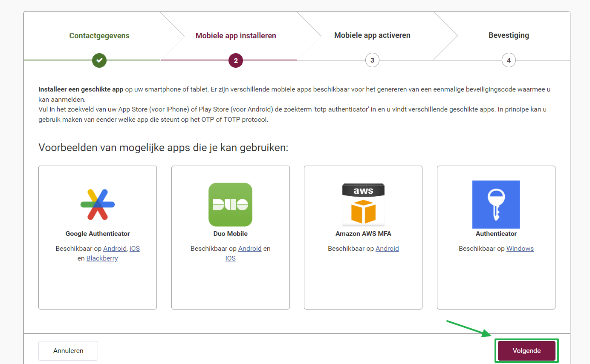Open the Bevestiging step

(509, 35)
